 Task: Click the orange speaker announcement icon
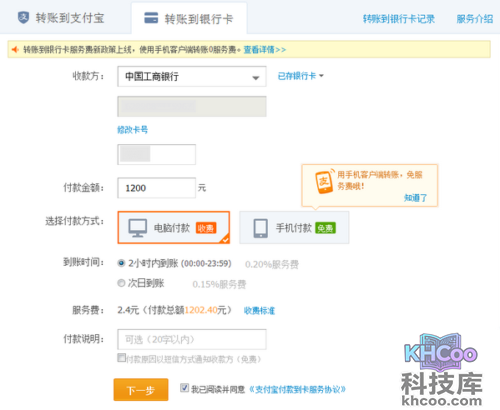pos(15,50)
